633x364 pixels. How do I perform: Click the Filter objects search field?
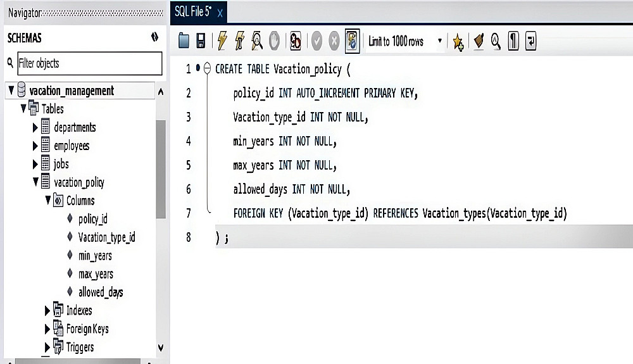point(90,63)
